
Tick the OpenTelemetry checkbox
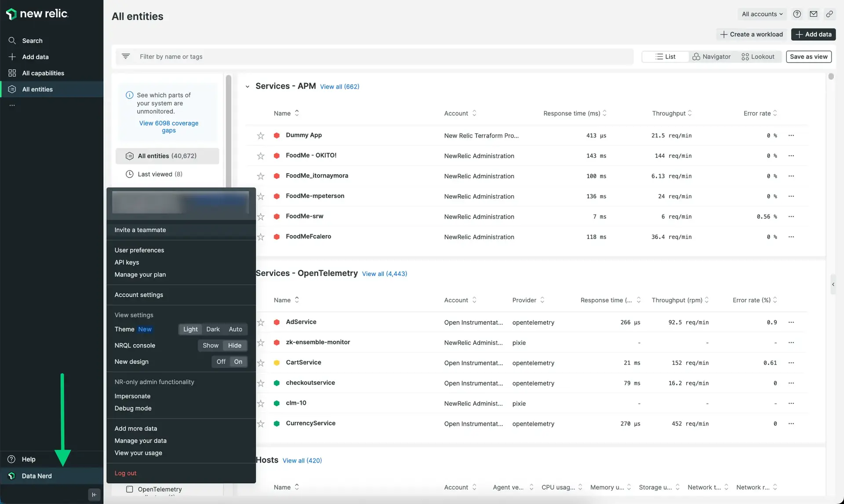130,489
